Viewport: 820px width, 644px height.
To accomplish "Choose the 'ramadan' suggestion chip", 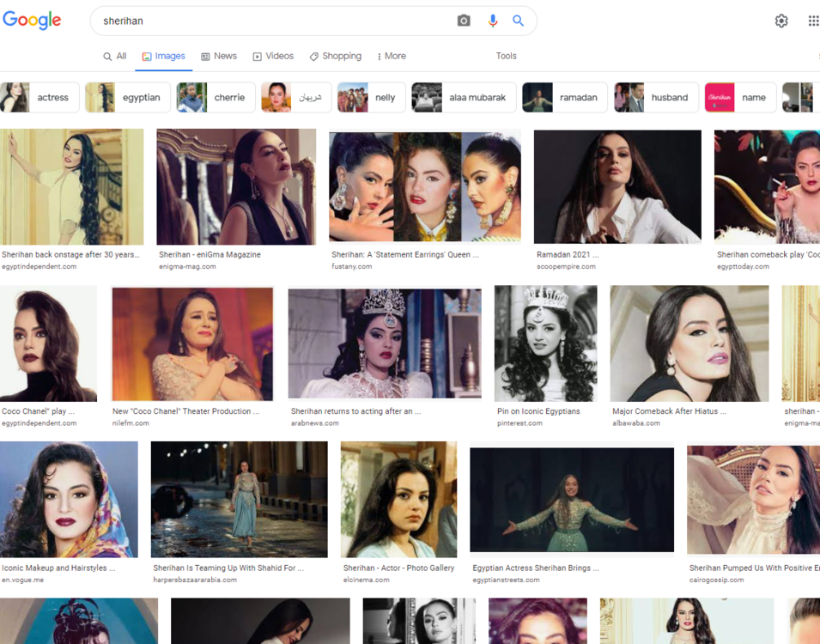I will click(x=564, y=98).
